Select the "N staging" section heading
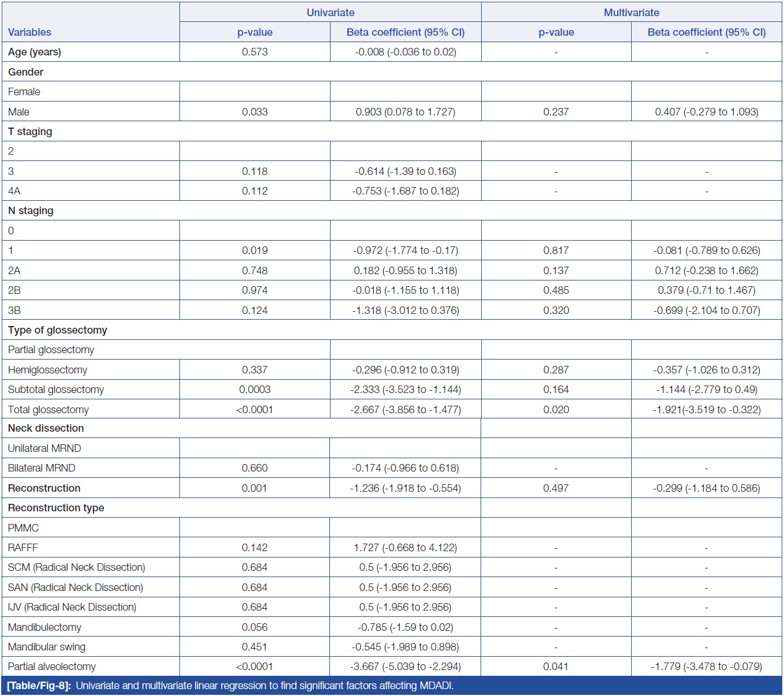The height and width of the screenshot is (696, 784). tap(31, 211)
